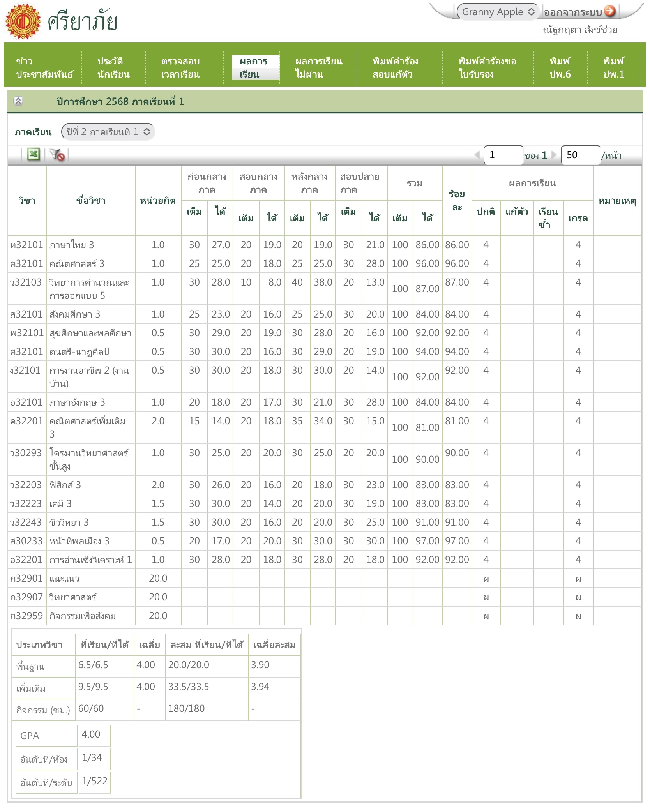This screenshot has height=812, width=650.
Task: Click the rows-per-page field showing 50
Action: point(580,155)
